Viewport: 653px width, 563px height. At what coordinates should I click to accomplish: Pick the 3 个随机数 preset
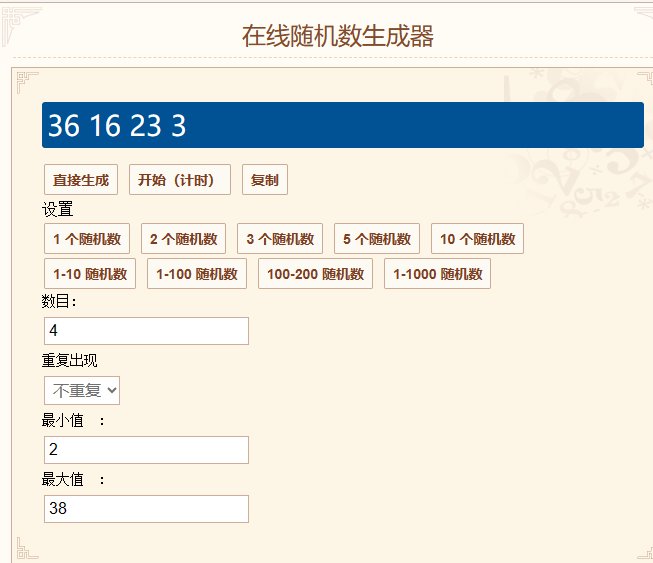tap(280, 239)
